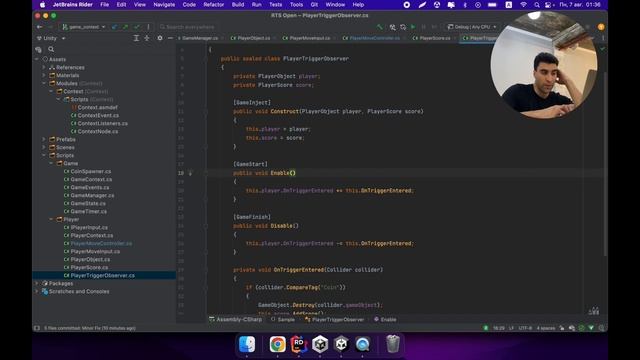The width and height of the screenshot is (640, 360).
Task: Click Expand All in the Explorer toolbar
Action: [x=136, y=38]
